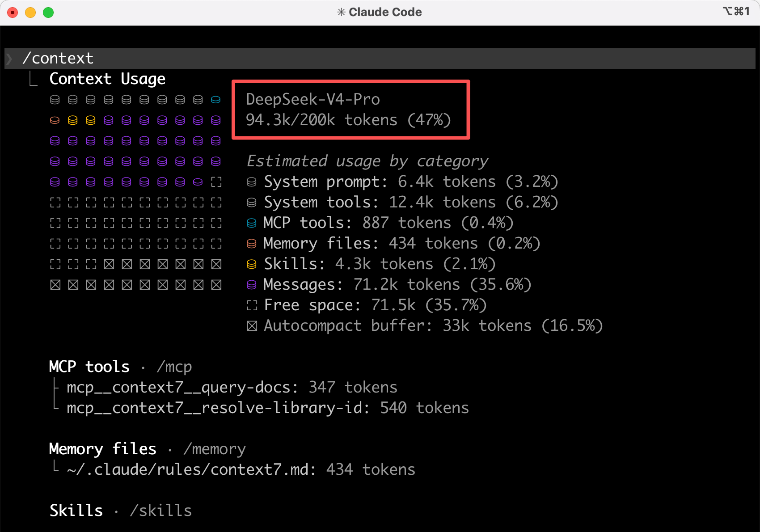
Task: Click the /memory command link
Action: 214,449
